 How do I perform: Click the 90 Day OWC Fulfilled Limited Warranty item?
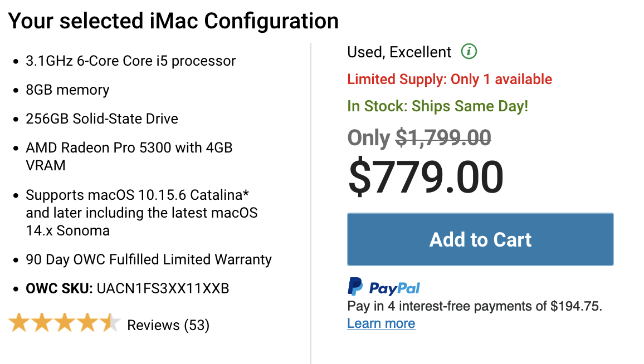pos(149,260)
